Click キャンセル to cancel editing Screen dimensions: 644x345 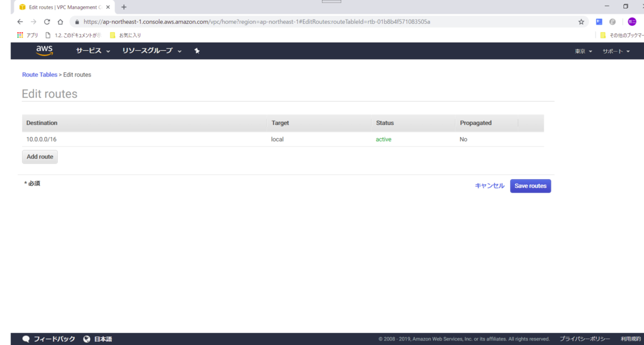(489, 186)
